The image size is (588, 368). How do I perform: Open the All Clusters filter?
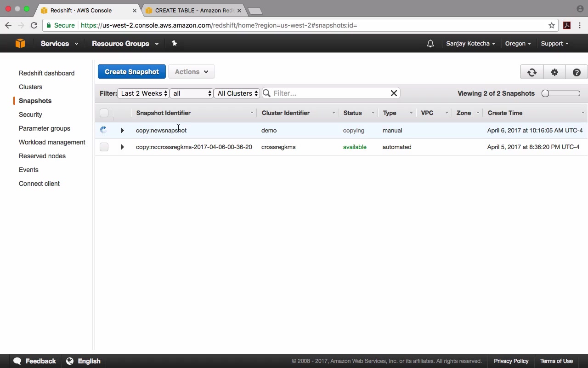click(237, 93)
